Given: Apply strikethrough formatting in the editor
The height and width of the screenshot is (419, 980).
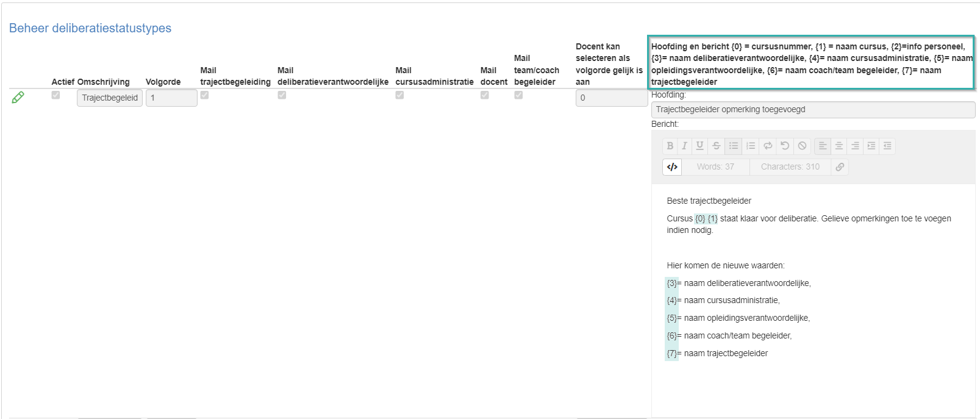Looking at the screenshot, I should [717, 146].
